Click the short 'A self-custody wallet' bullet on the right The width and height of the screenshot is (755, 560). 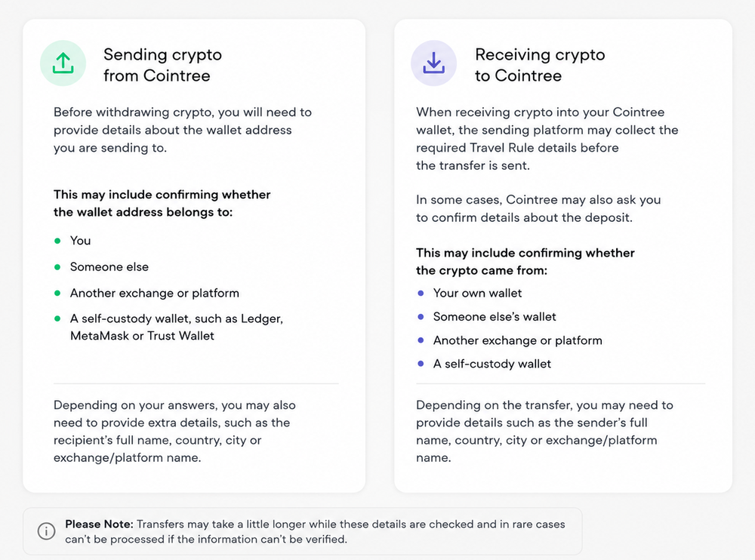point(492,364)
